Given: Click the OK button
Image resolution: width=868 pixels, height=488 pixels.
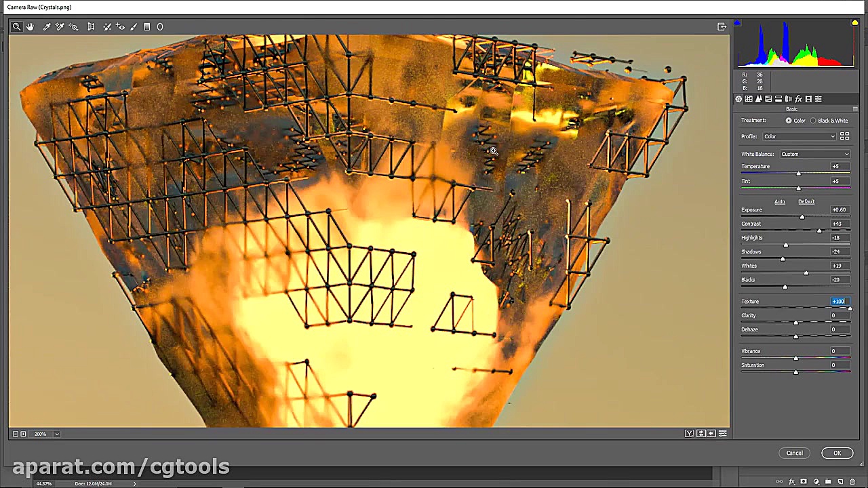Looking at the screenshot, I should click(837, 453).
